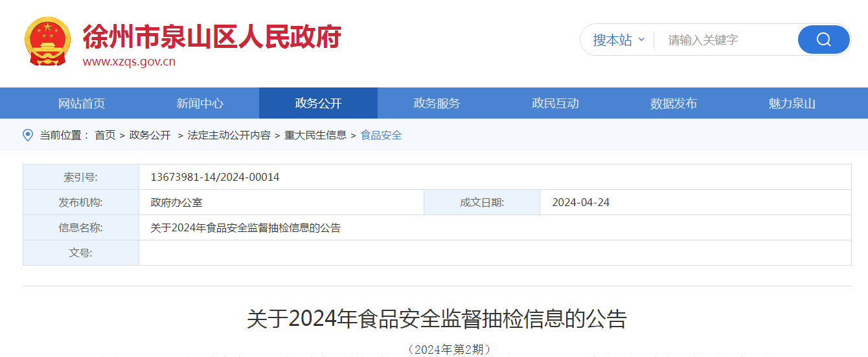Click the （2024年第2期） subtitle
The width and height of the screenshot is (868, 357).
(x=450, y=349)
